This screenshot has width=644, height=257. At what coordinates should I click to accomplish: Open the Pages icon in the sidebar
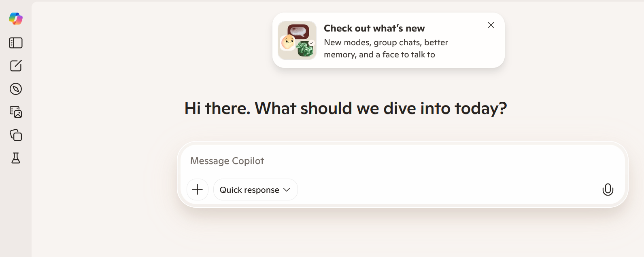pos(15,135)
